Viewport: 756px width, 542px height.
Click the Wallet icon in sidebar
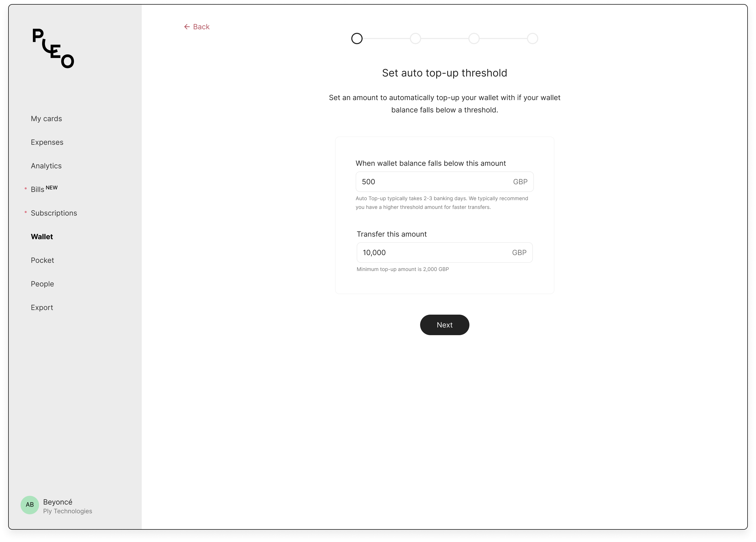pos(41,236)
